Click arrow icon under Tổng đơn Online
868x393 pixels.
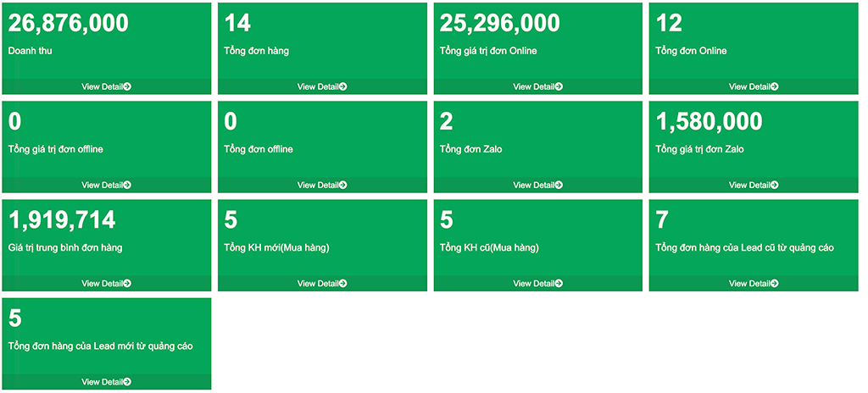tap(775, 86)
